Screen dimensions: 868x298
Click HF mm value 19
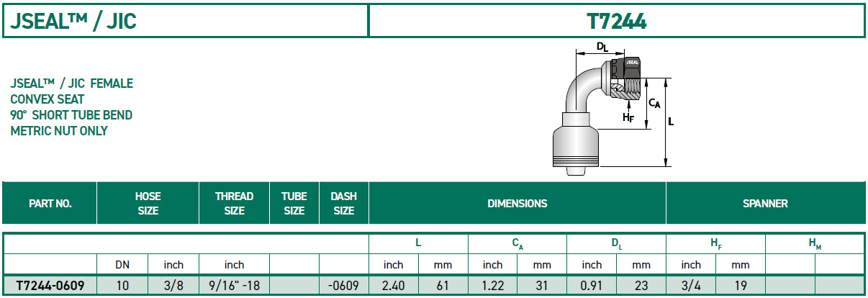pos(741,285)
